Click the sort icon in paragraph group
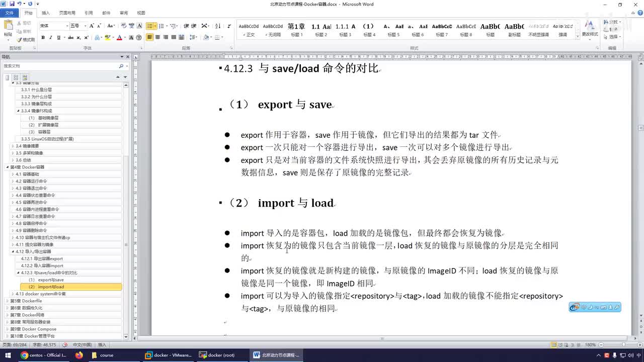 [x=218, y=26]
